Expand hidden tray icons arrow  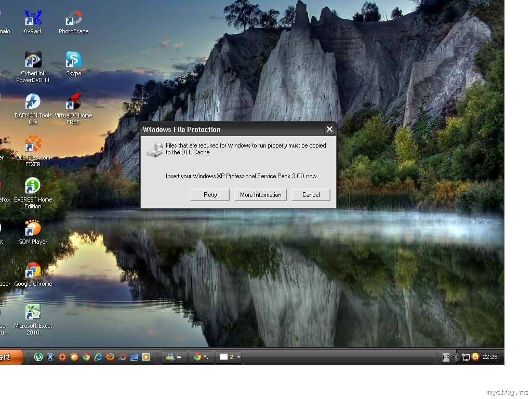point(456,357)
